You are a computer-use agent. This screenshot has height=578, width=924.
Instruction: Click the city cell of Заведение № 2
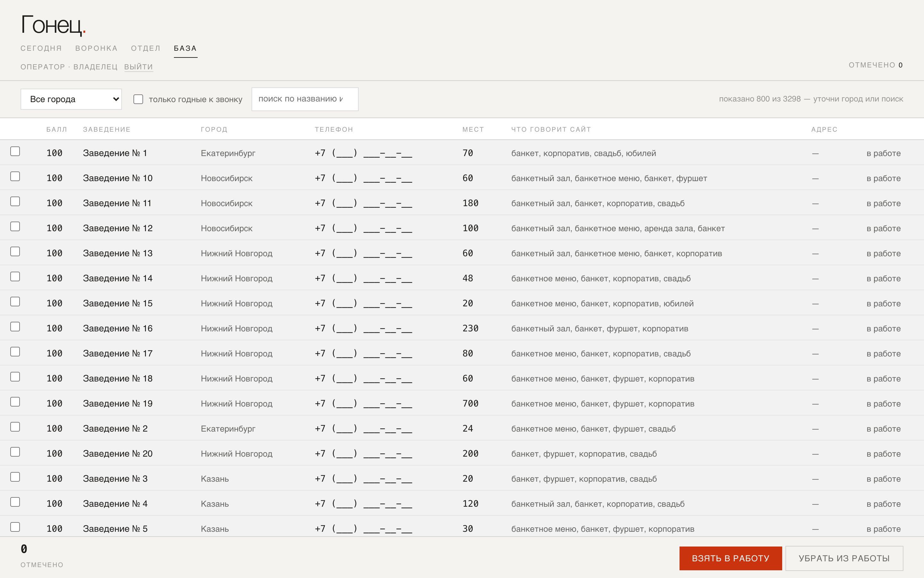click(228, 429)
